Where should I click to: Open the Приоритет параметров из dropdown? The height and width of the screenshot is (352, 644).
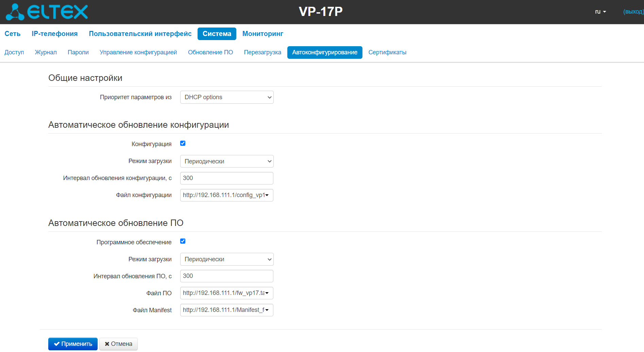click(x=227, y=97)
